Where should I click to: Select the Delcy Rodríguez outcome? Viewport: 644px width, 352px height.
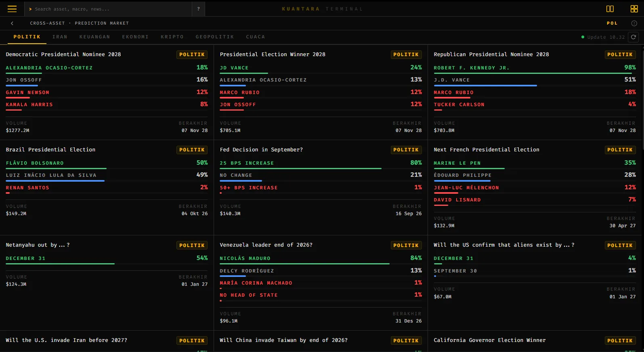321,271
